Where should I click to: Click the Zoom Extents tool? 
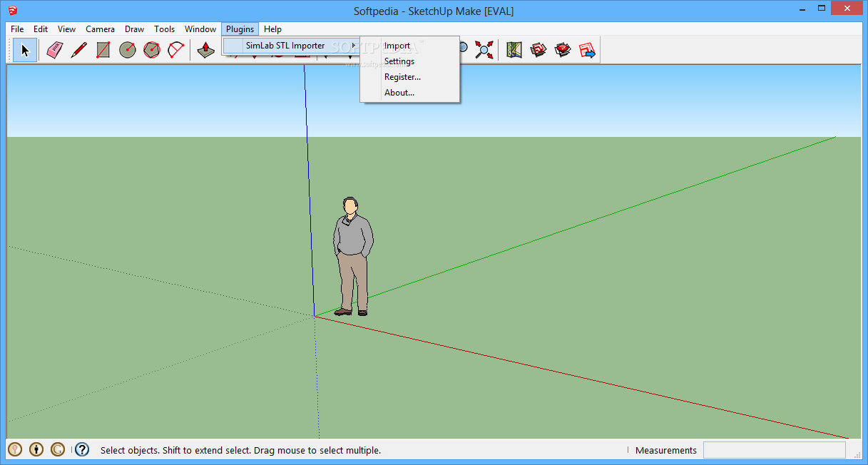[484, 50]
